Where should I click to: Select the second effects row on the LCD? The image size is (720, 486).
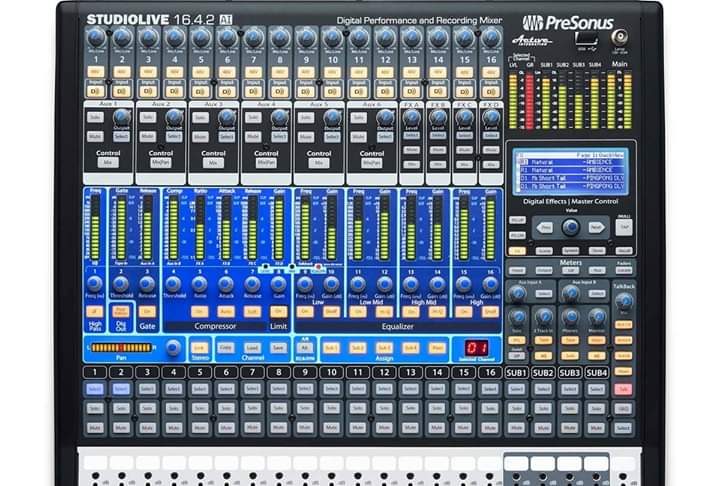pos(568,172)
